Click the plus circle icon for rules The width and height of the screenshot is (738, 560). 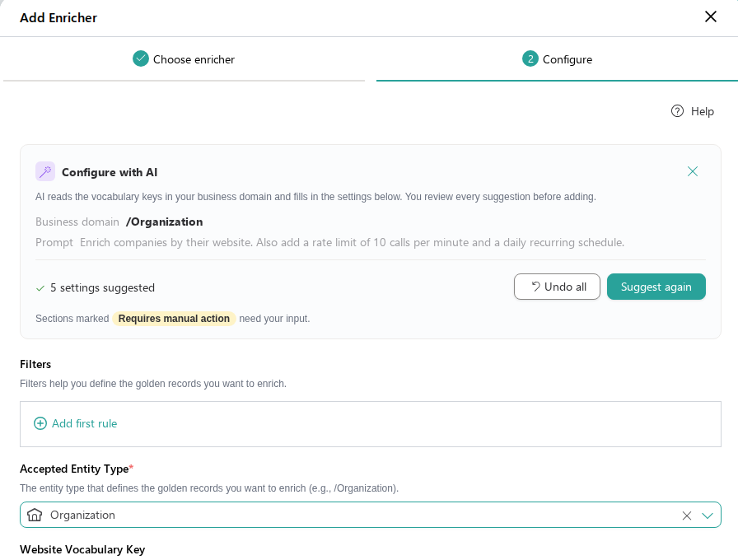[x=40, y=423]
